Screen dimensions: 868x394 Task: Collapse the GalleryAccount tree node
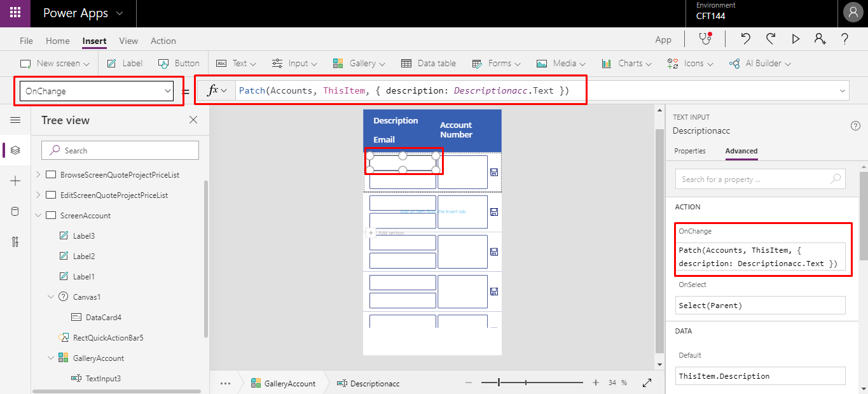tap(51, 358)
